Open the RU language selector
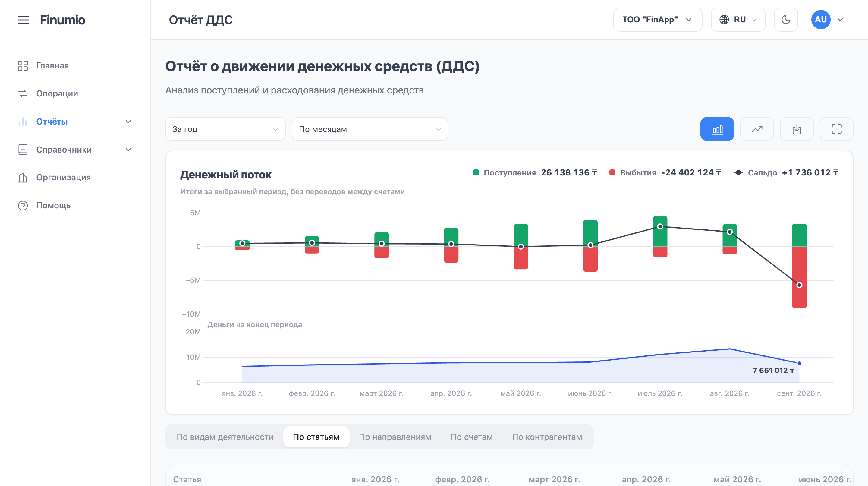The width and height of the screenshot is (868, 486). click(738, 20)
